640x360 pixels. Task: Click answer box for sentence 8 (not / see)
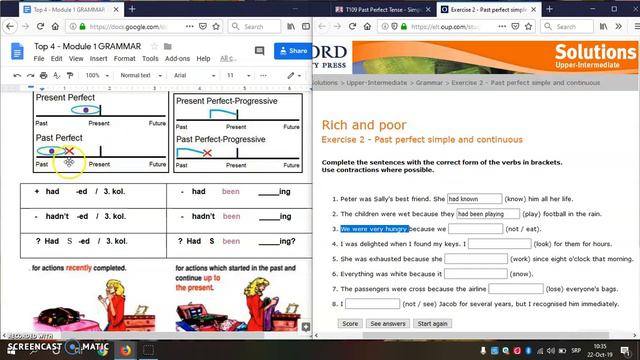[373, 304]
